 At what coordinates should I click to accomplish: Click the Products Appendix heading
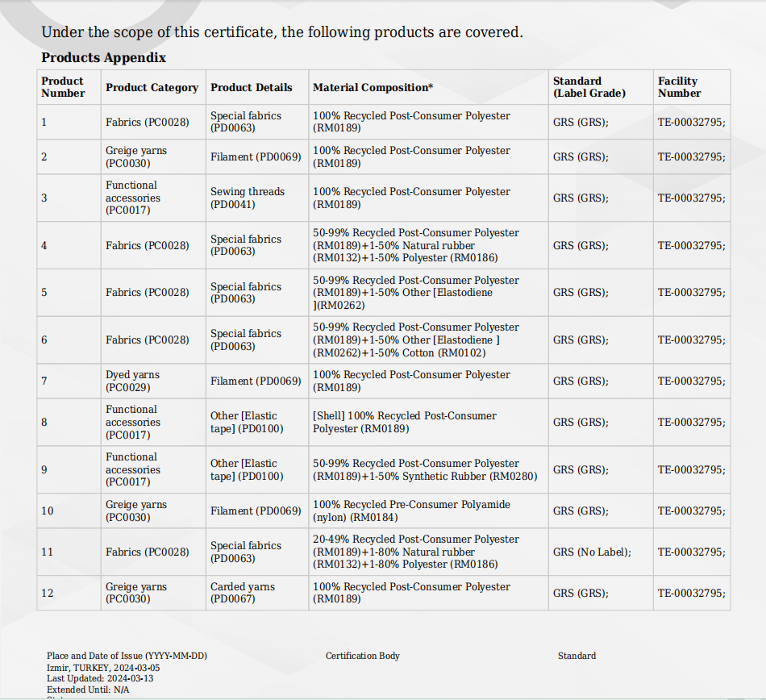(104, 58)
